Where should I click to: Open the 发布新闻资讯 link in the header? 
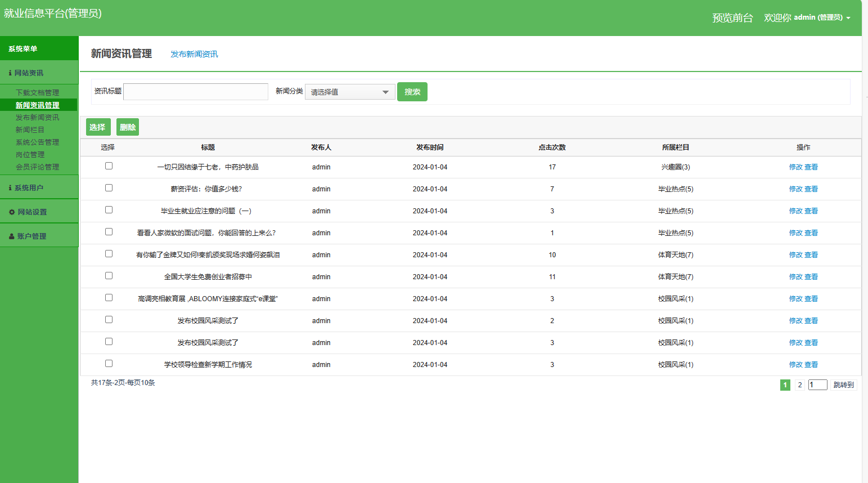click(x=194, y=54)
